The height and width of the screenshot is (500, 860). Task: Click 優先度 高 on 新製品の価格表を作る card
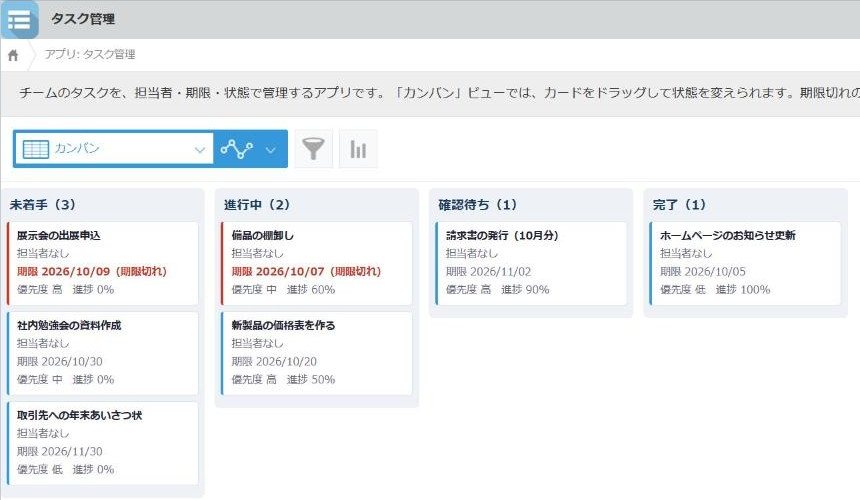254,379
